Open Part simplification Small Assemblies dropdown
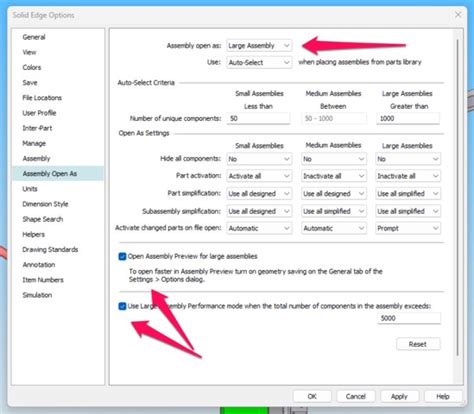This screenshot has width=474, height=414. (x=259, y=194)
